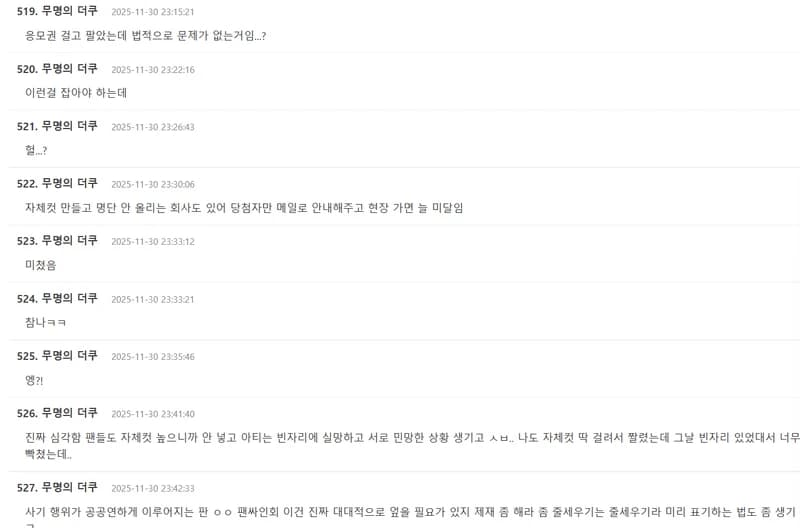This screenshot has width=800, height=528.
Task: Click the author name of comment 525
Action: 69,355
